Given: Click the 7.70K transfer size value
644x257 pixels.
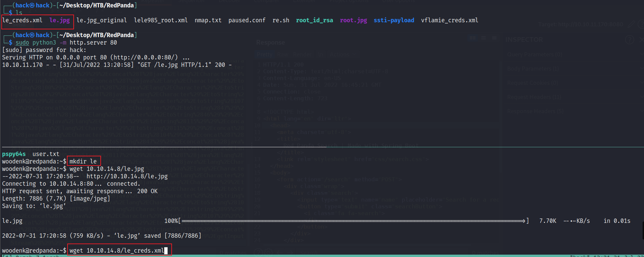Looking at the screenshot, I should (548, 221).
